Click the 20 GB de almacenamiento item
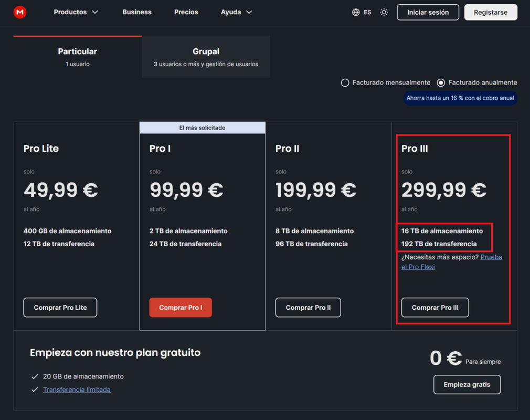Viewport: 530px width, 420px height. point(83,376)
